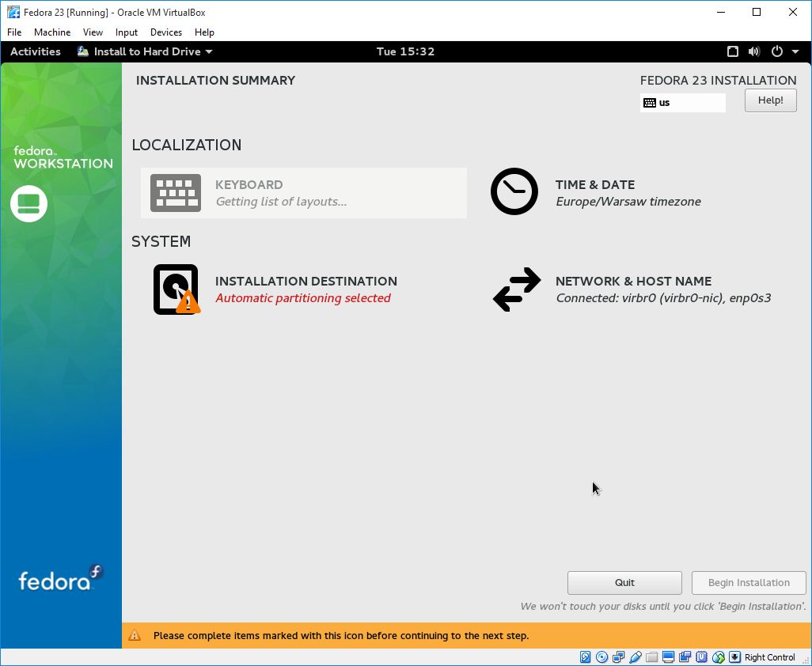Click TIME & DATE label
Screen dimensions: 812x666
[x=595, y=185]
